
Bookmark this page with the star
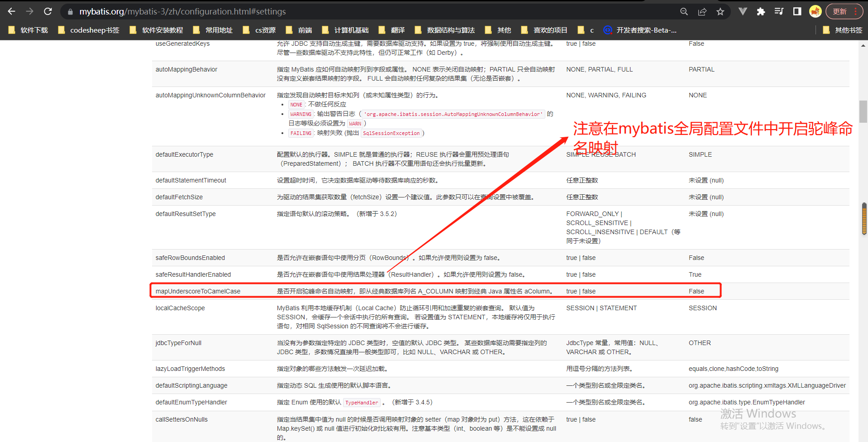tap(720, 12)
